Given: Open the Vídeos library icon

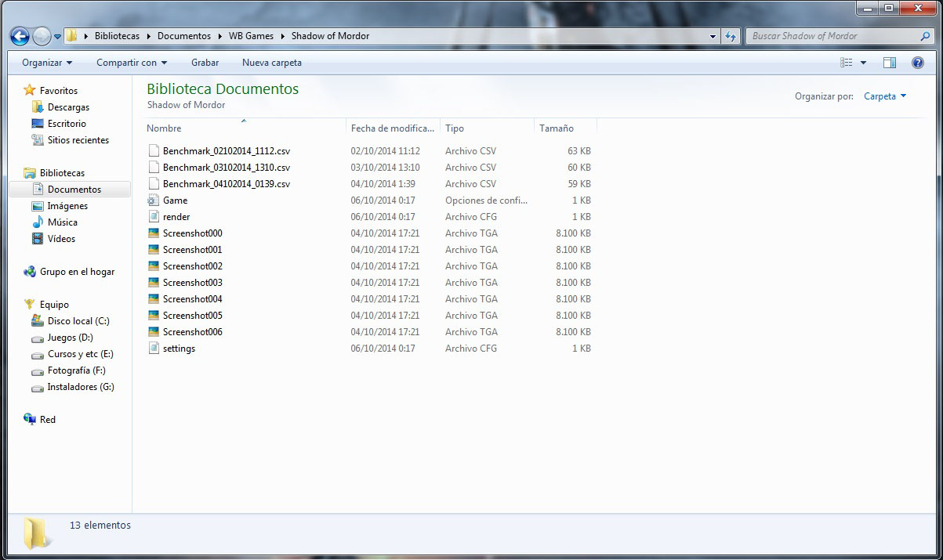Looking at the screenshot, I should coord(37,239).
